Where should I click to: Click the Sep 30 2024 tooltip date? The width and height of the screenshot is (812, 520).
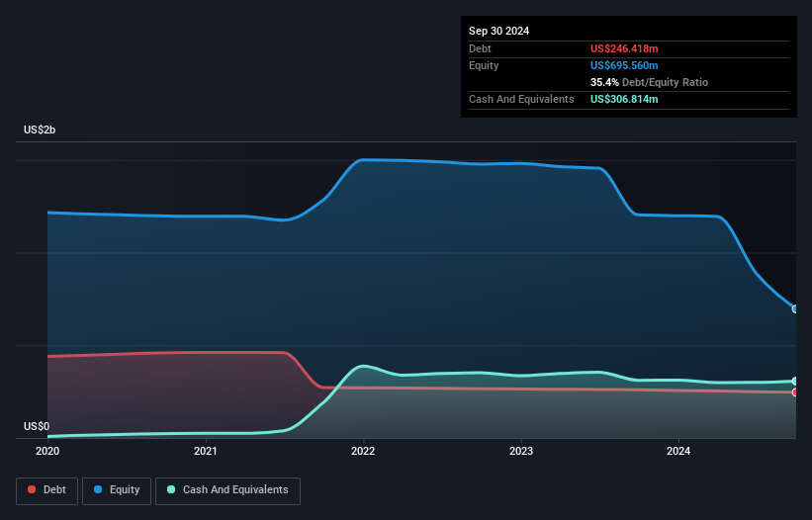point(498,31)
